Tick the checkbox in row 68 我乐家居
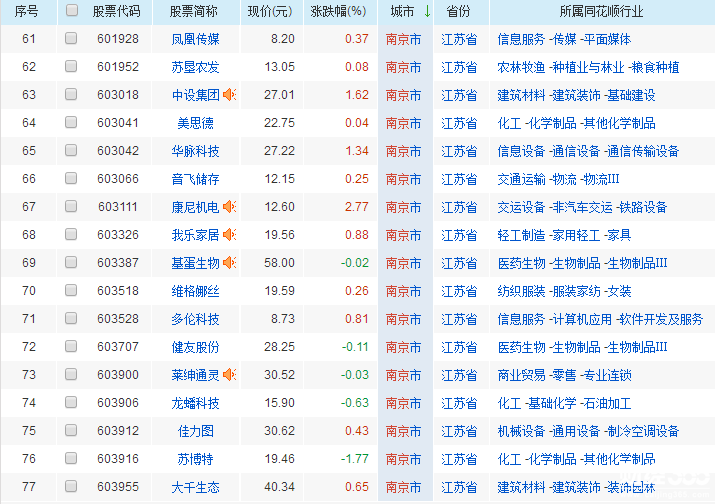This screenshot has height=504, width=715. pyautogui.click(x=71, y=234)
